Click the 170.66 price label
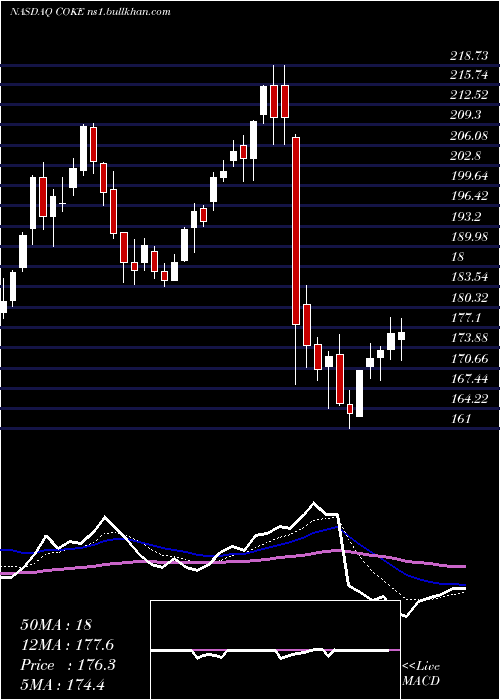Viewport: 500px width, 700px height. 469,358
